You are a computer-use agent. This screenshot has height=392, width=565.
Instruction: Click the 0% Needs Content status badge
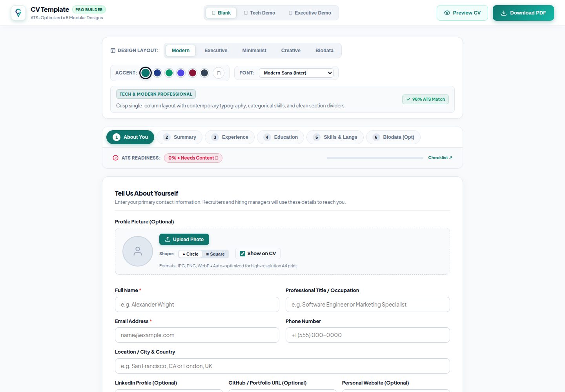pos(193,158)
